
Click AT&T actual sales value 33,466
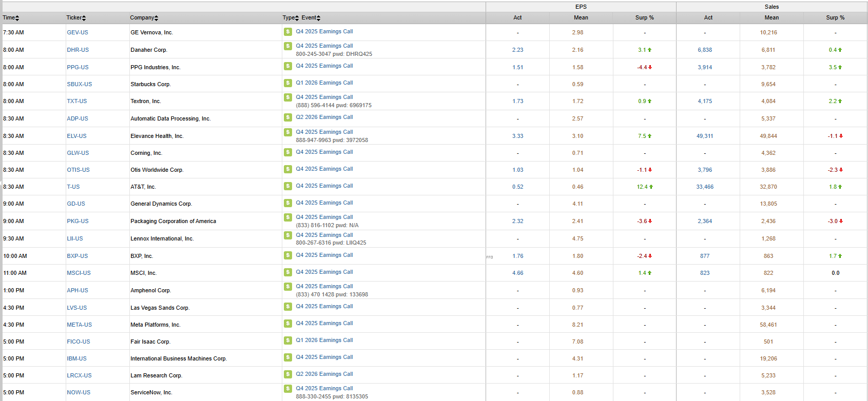tap(704, 187)
